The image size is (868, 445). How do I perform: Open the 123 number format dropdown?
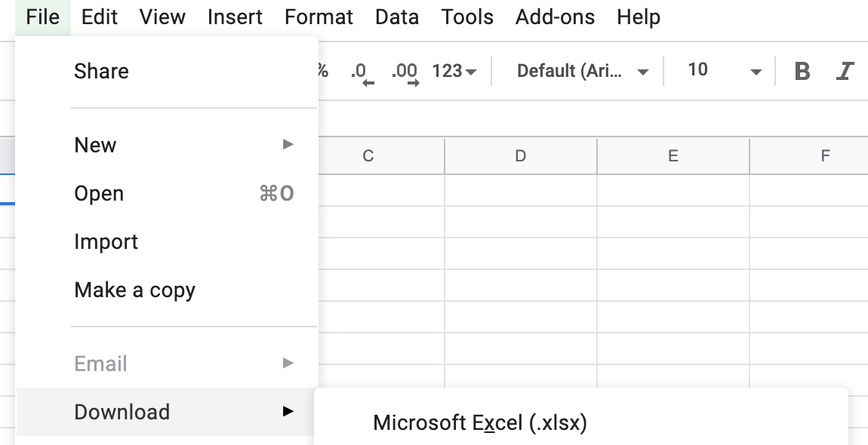coord(454,71)
